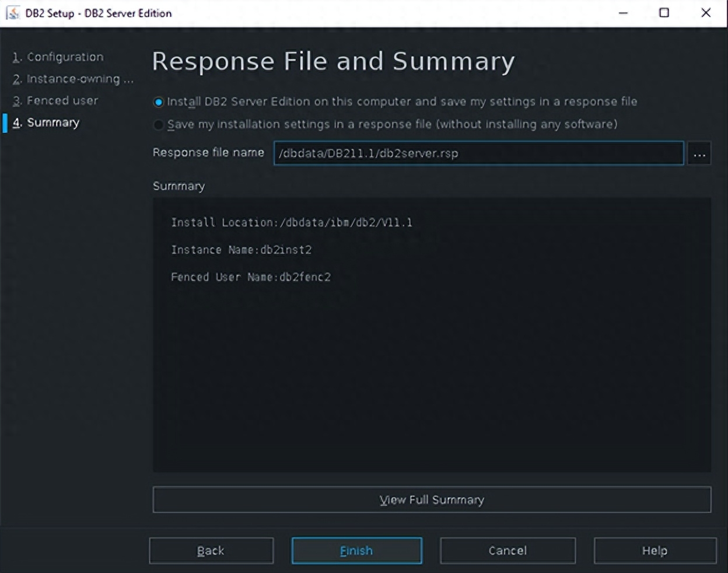Open file browser via the ellipsis button
Image resolution: width=728 pixels, height=573 pixels.
coord(699,154)
